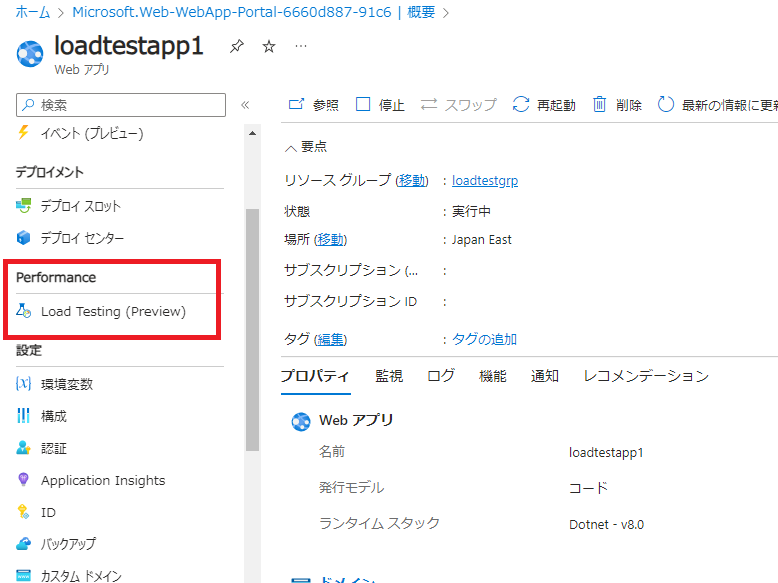
Task: Click 移動 link beside リソース グループ
Action: pyautogui.click(x=412, y=181)
